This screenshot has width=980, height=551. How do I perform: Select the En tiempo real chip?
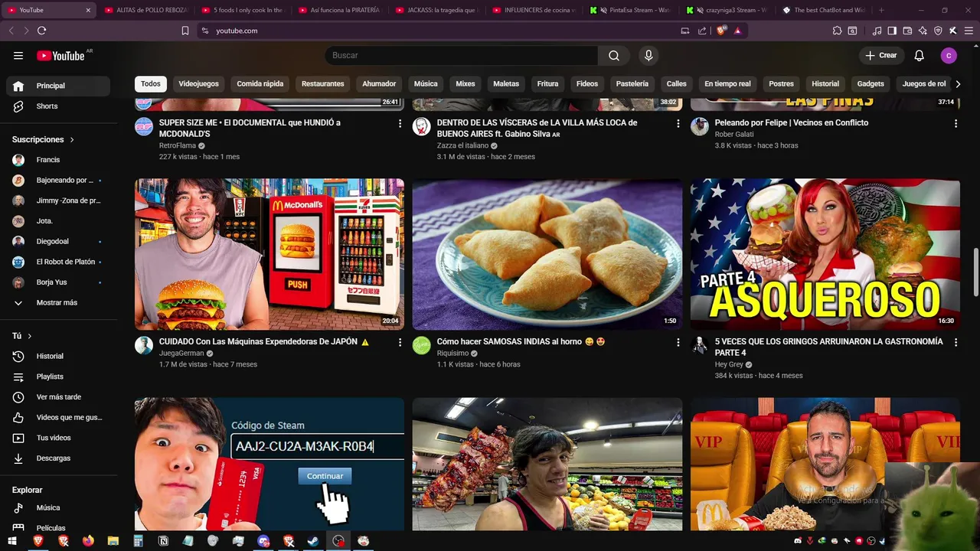point(727,83)
